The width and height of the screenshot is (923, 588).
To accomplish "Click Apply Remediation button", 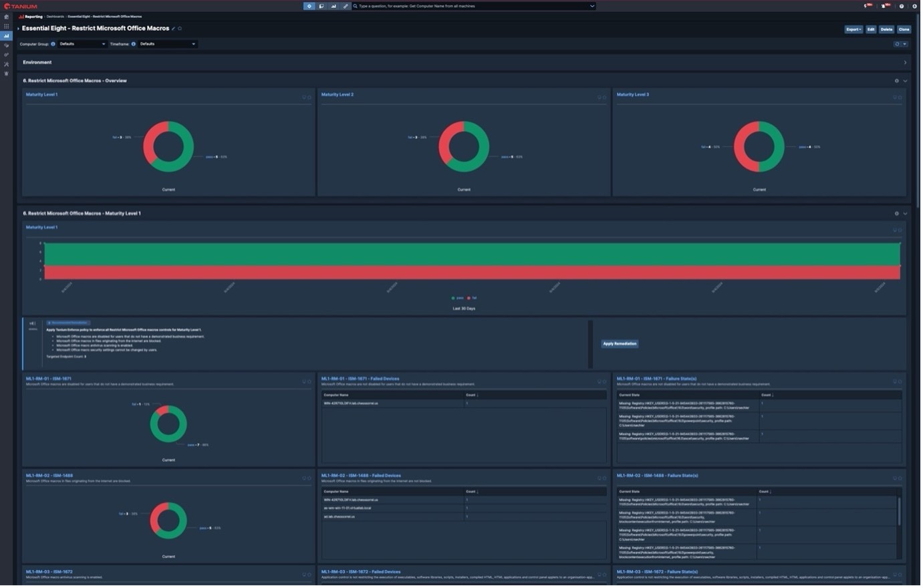I will click(620, 345).
